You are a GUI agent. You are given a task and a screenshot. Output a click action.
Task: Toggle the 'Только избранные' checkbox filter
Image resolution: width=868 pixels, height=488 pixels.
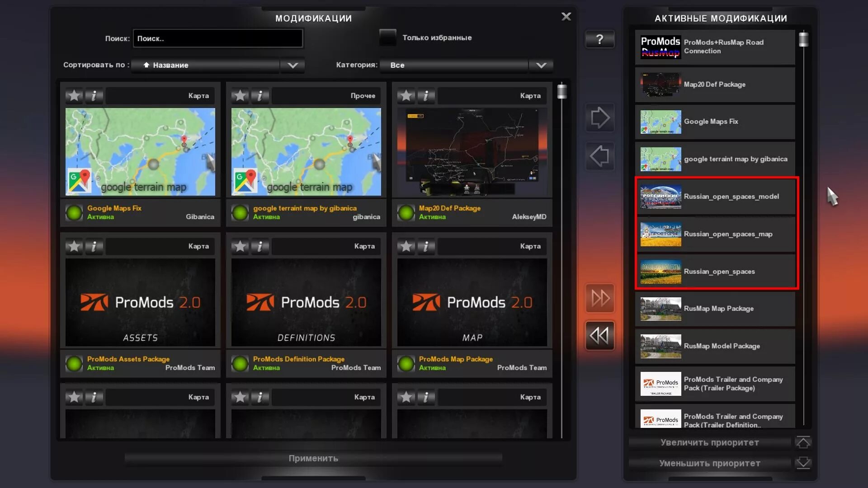pyautogui.click(x=387, y=38)
